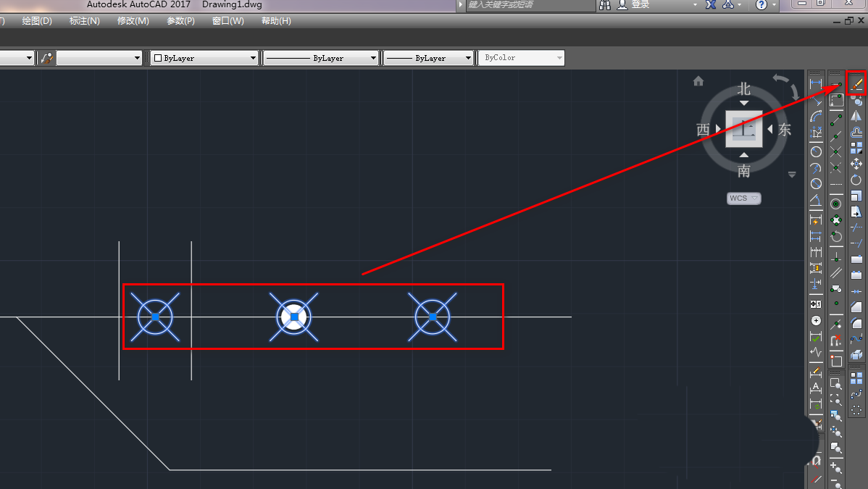868x489 pixels.
Task: Select the Move tool
Action: (x=856, y=164)
